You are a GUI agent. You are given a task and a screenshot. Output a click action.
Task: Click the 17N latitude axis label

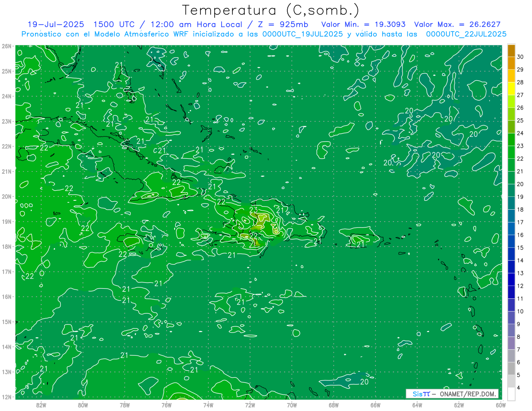[7, 272]
